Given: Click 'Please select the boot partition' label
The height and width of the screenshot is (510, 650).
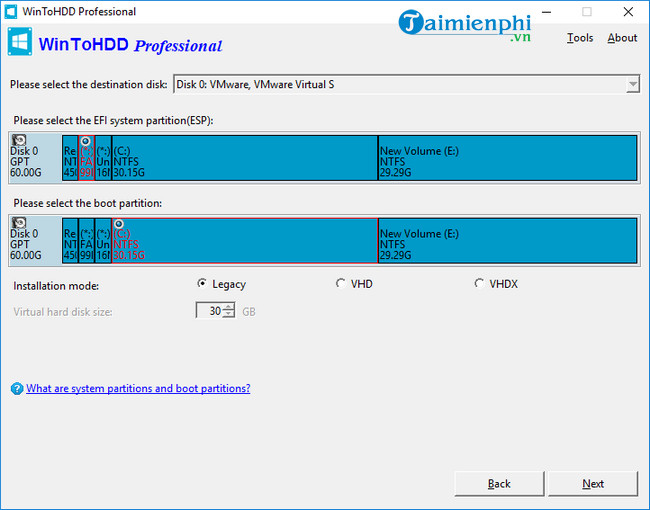Looking at the screenshot, I should tap(87, 203).
